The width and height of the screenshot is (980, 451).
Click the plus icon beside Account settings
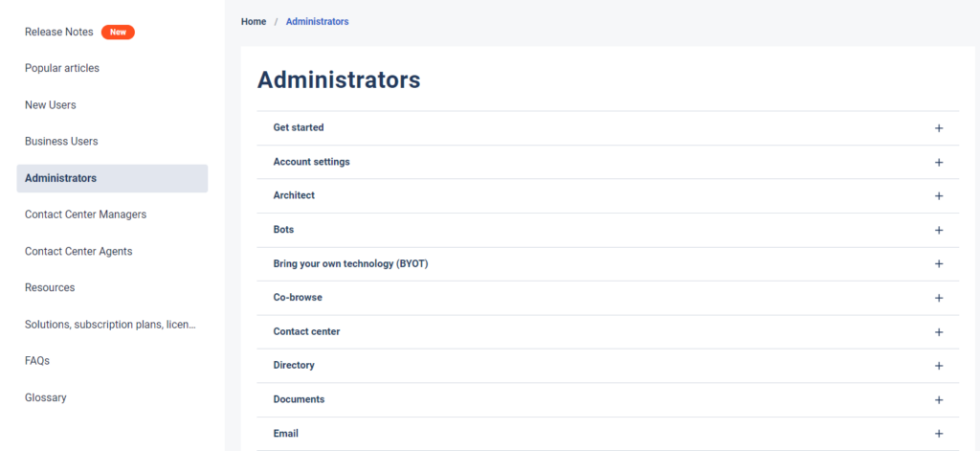tap(938, 162)
